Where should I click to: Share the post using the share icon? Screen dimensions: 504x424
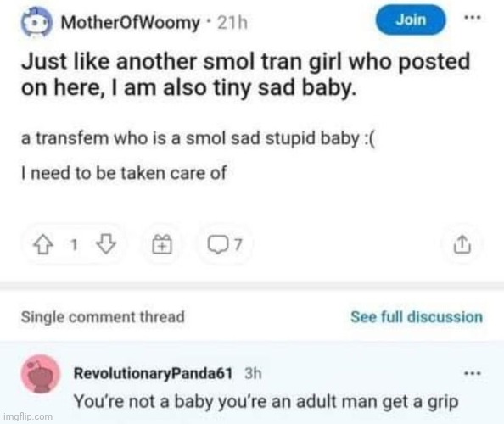tap(462, 244)
